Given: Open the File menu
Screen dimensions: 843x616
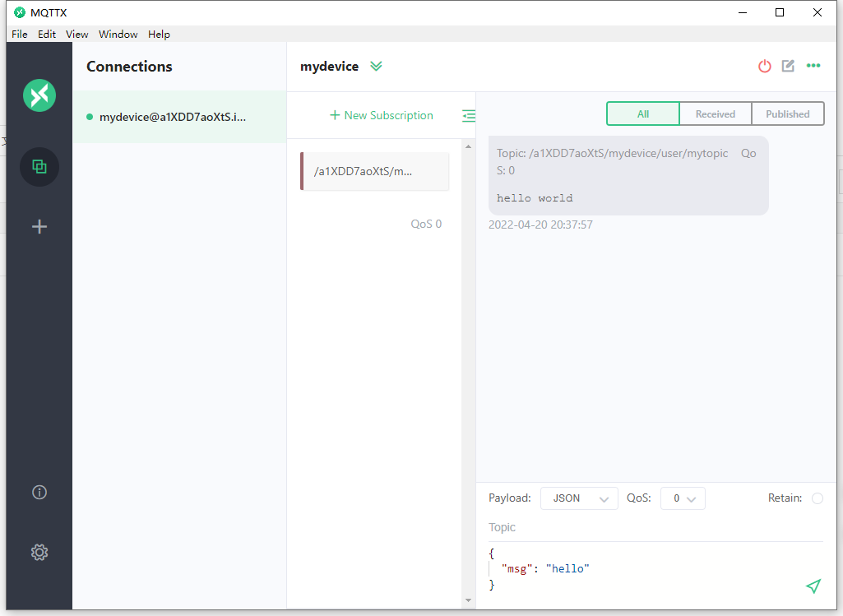Looking at the screenshot, I should point(20,34).
